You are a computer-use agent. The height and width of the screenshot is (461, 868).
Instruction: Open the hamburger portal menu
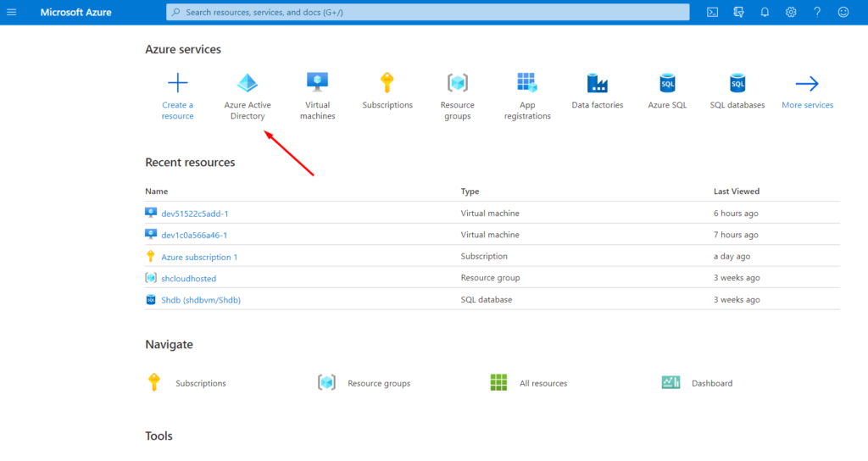click(x=11, y=12)
